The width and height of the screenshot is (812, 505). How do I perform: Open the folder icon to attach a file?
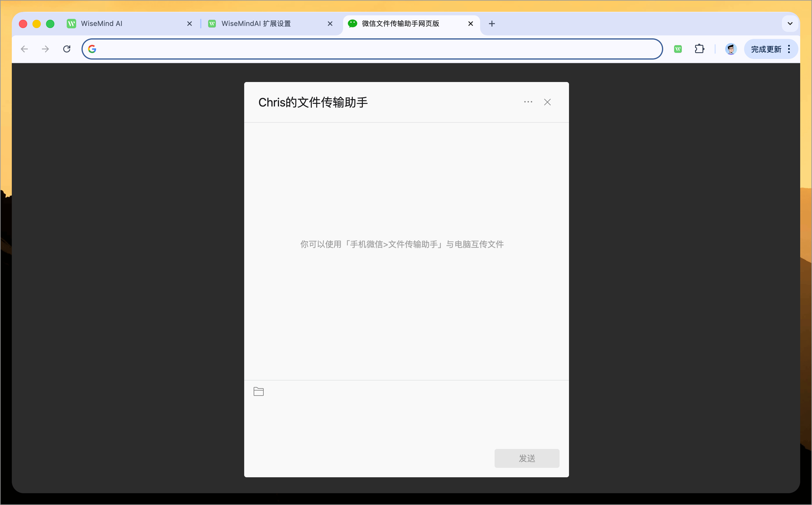click(x=258, y=391)
